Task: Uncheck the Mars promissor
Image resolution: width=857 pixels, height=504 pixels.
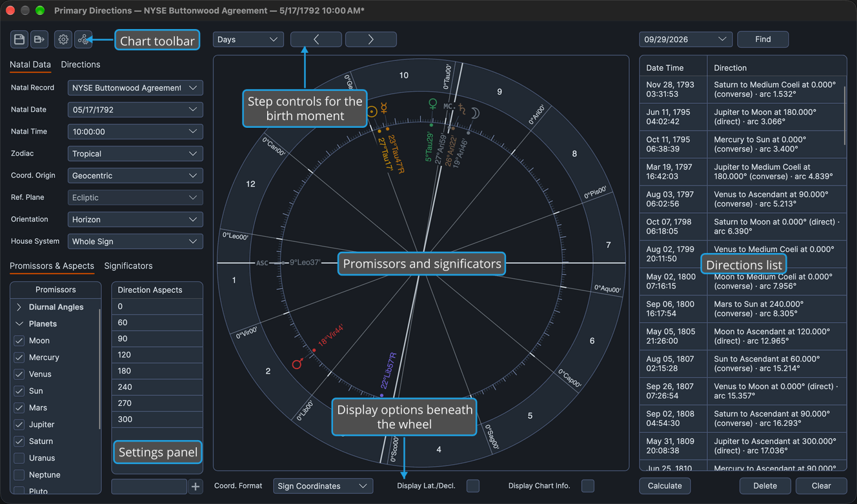Action: (x=19, y=408)
